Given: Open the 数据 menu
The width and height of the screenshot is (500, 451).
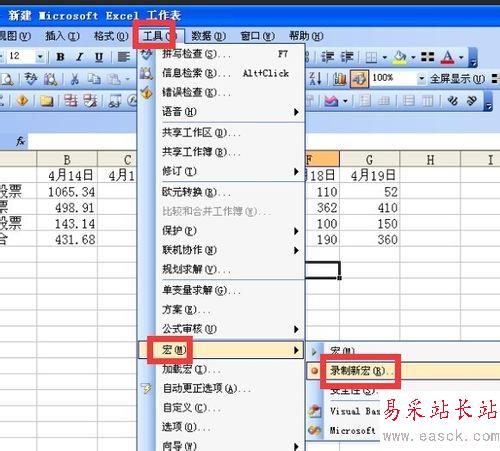Looking at the screenshot, I should (208, 36).
